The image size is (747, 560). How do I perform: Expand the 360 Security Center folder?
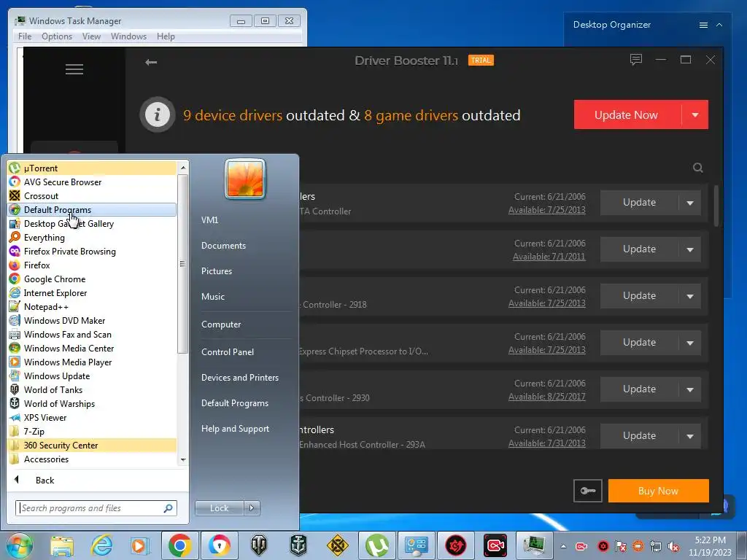coord(92,446)
